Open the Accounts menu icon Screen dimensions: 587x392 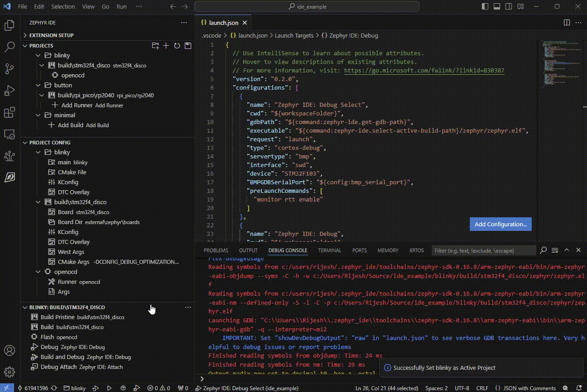pos(9,351)
